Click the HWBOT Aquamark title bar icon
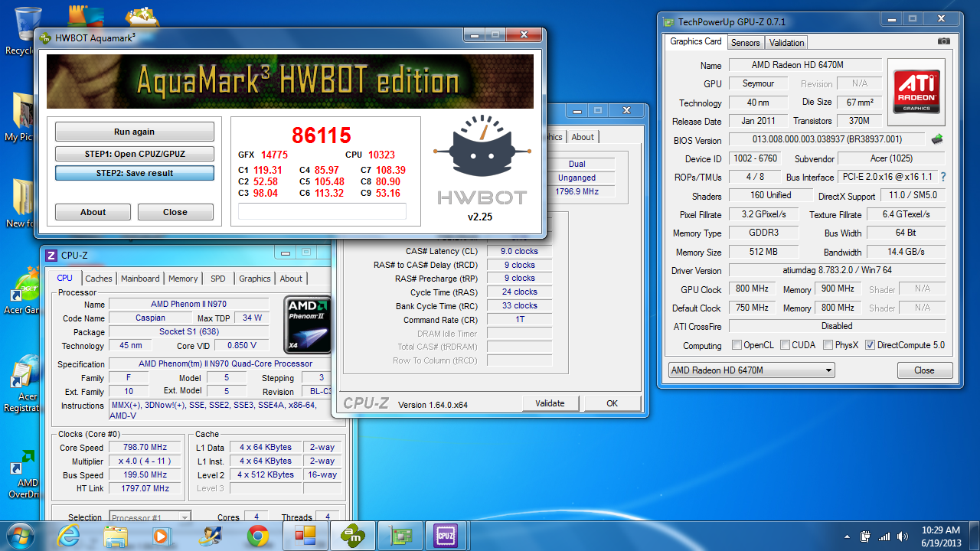This screenshot has width=980, height=551. click(x=45, y=37)
